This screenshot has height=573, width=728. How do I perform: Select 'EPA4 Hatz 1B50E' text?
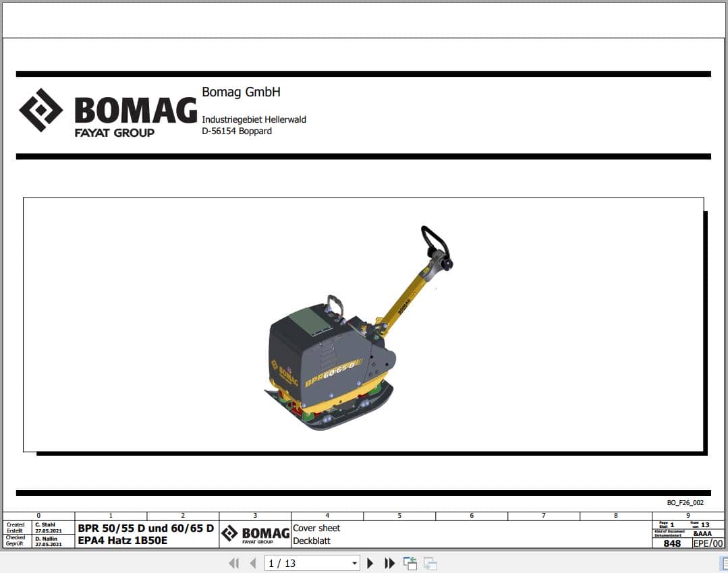click(123, 540)
